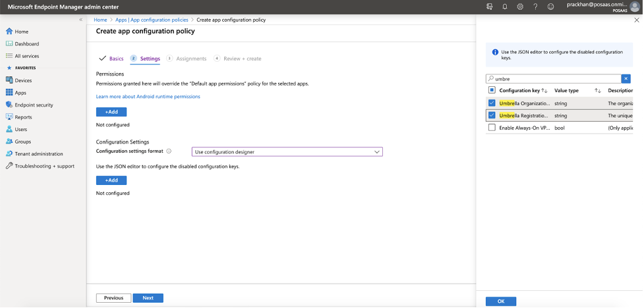
Task: Open the configuration settings format dropdown
Action: [x=287, y=152]
